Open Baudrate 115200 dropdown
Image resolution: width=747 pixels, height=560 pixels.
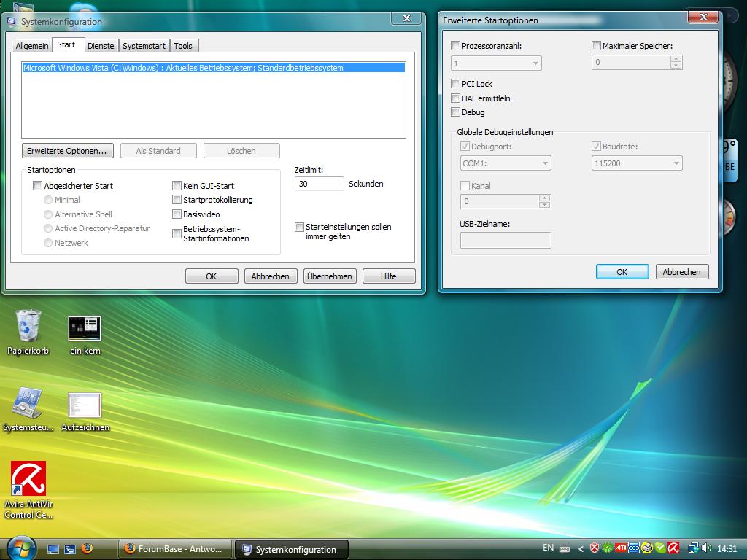[x=636, y=163]
